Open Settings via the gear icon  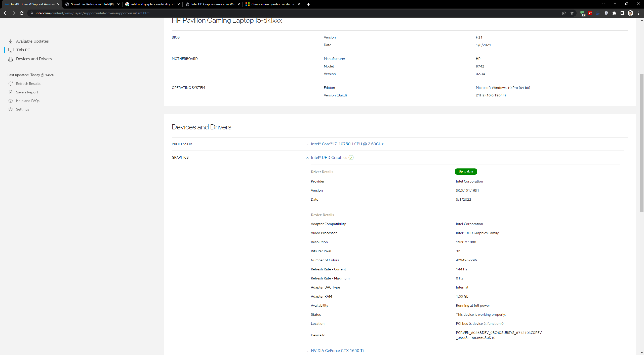pyautogui.click(x=11, y=109)
